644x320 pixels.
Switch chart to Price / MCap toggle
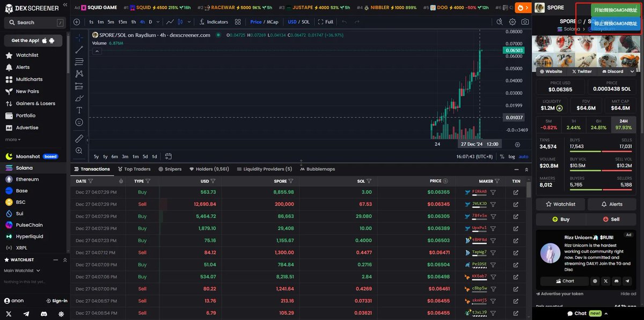(264, 22)
